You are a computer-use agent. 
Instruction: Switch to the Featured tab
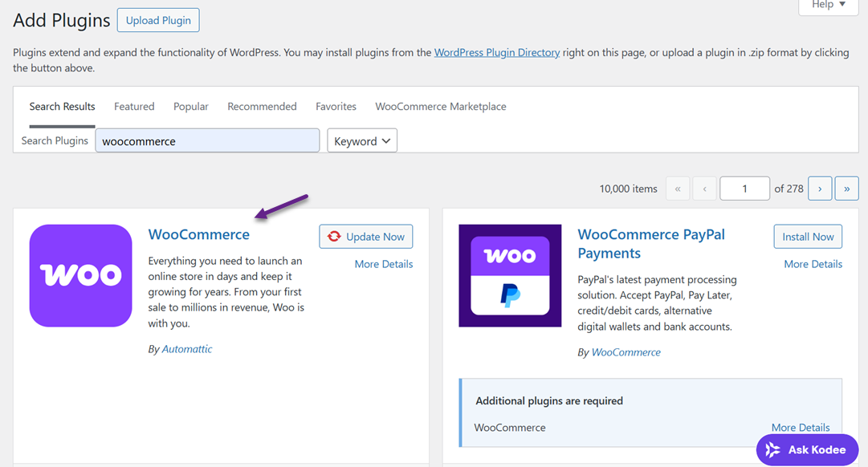133,106
